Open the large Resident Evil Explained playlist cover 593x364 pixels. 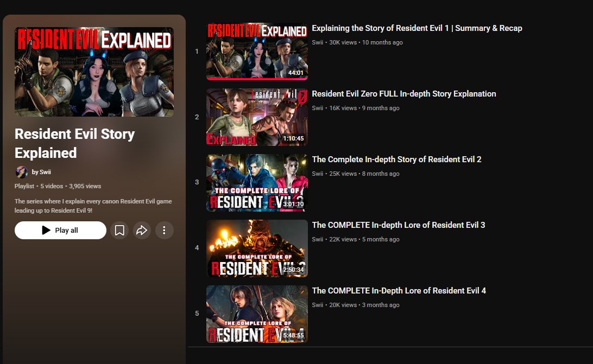[94, 72]
